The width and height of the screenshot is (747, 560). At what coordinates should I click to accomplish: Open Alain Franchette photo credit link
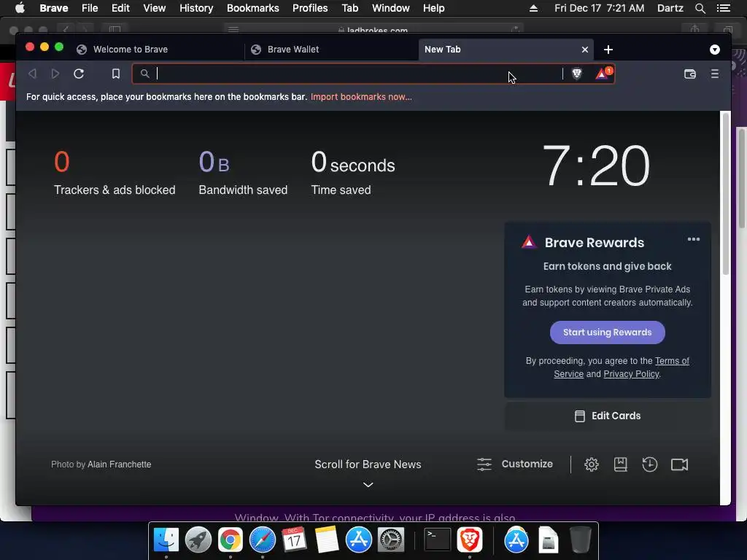(119, 464)
